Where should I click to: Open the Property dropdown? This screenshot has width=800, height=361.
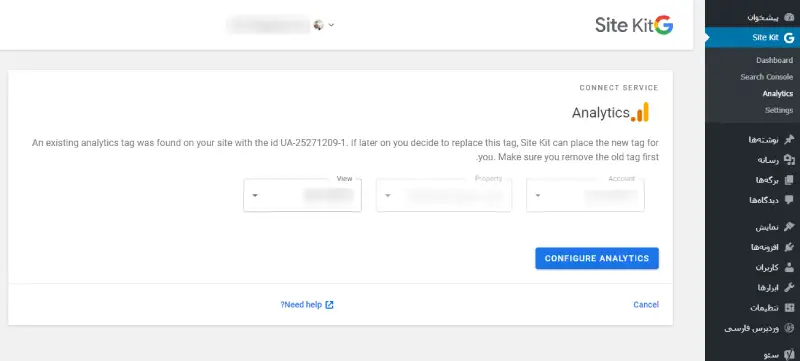click(444, 195)
